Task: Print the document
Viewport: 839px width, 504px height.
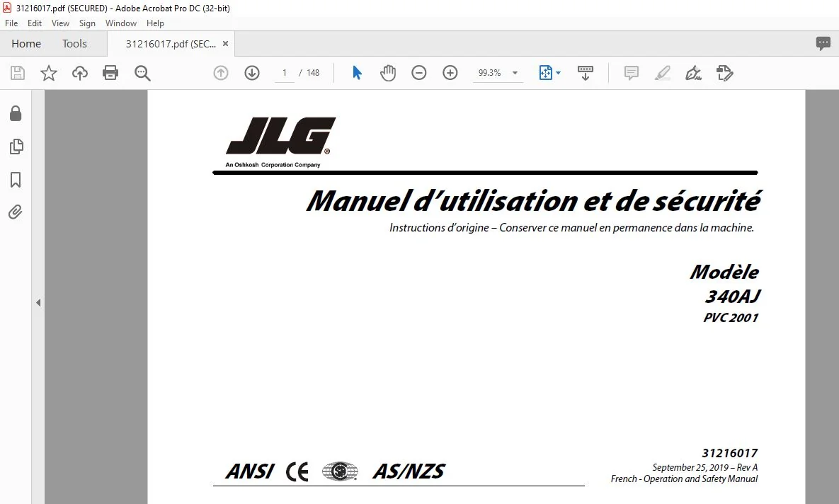Action: 110,73
